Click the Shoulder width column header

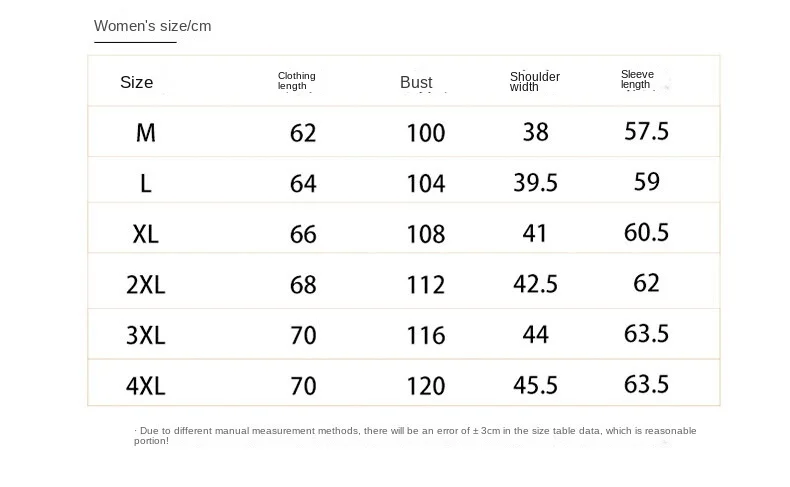pos(535,81)
